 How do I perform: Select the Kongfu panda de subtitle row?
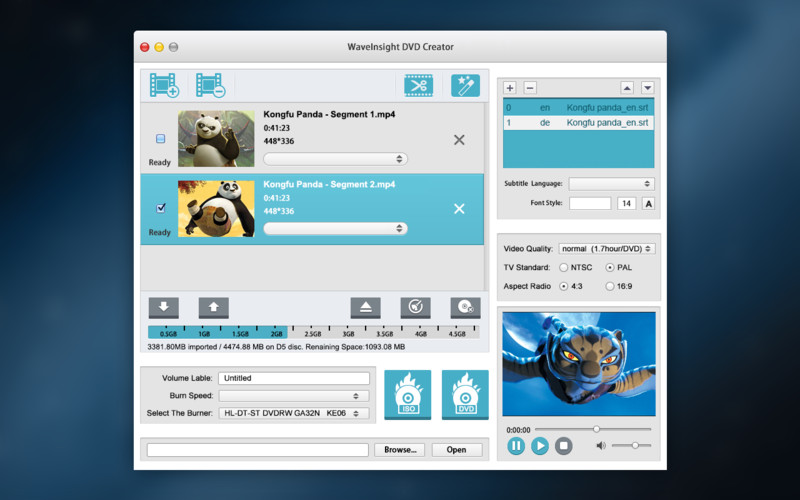click(x=578, y=123)
